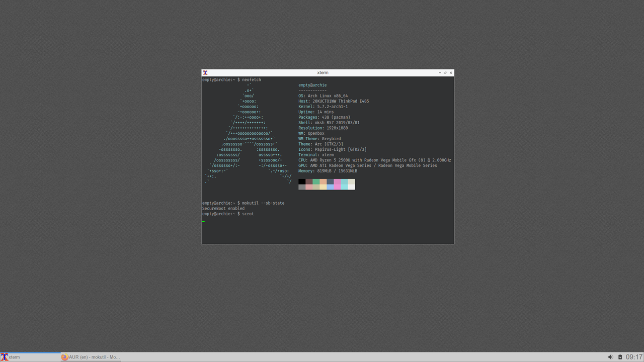Click the '$ neofetch' command line
This screenshot has height=362, width=644.
231,79
